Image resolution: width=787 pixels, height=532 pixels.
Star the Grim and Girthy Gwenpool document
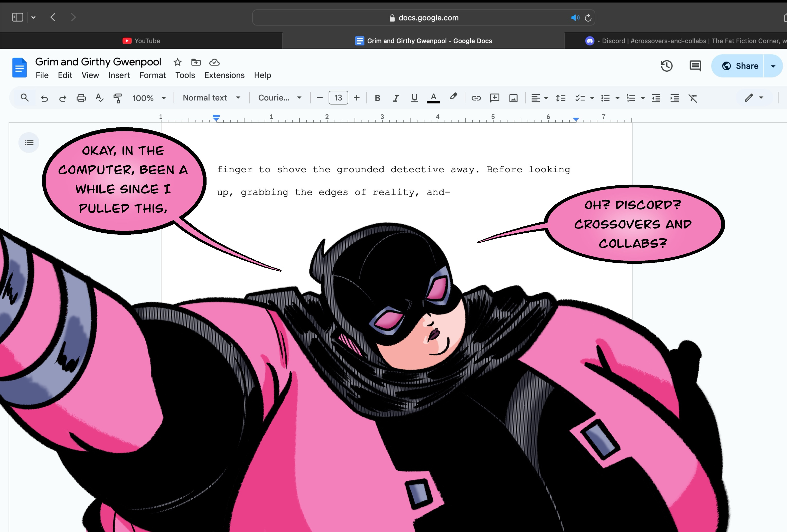177,62
